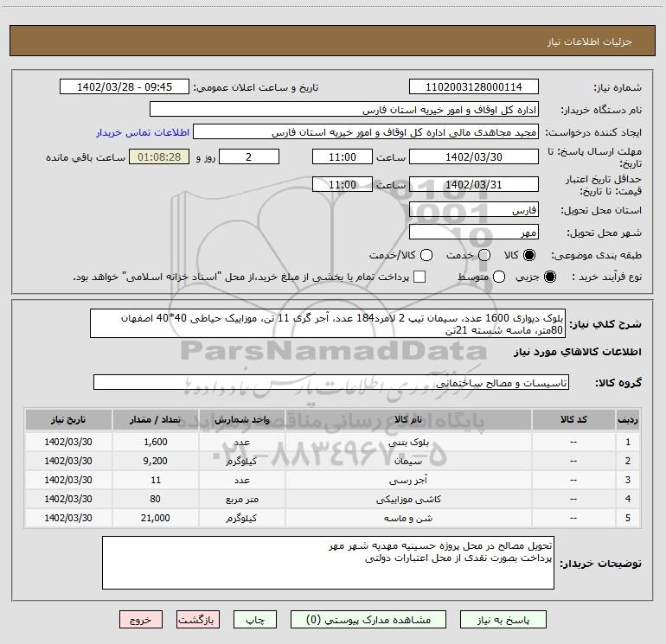This screenshot has height=644, width=666.
Task: Click the چاپ print button
Action: (255, 620)
